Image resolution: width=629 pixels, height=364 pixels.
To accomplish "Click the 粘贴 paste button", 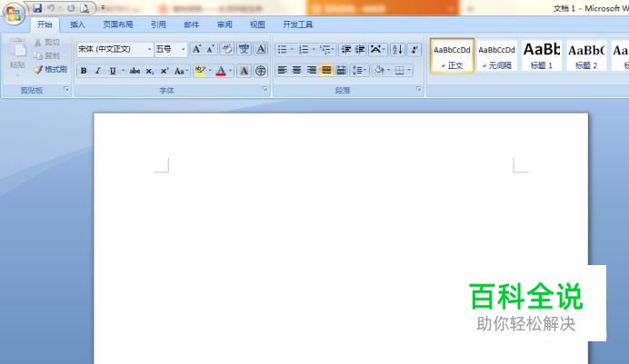I will [x=17, y=55].
